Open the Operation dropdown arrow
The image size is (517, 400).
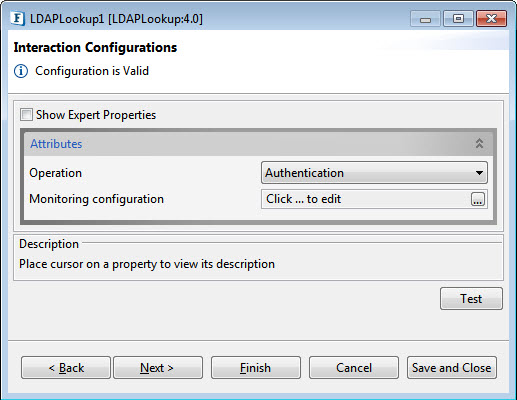(x=479, y=173)
